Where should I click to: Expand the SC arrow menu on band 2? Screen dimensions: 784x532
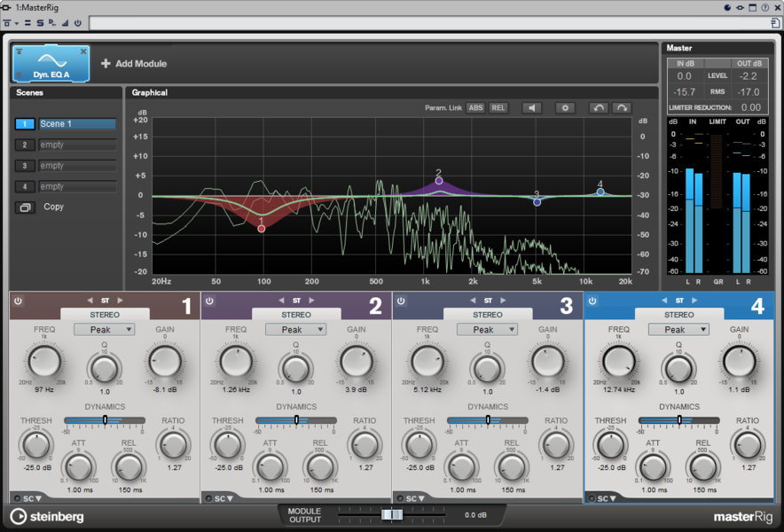click(230, 498)
